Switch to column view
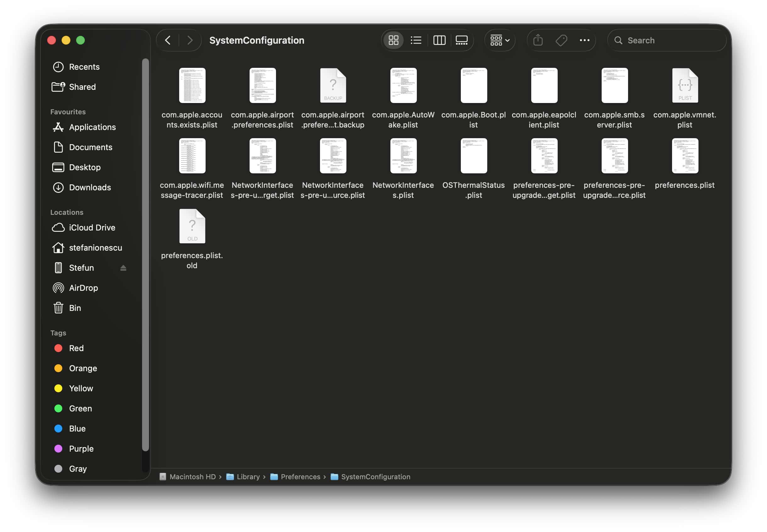 (x=439, y=40)
